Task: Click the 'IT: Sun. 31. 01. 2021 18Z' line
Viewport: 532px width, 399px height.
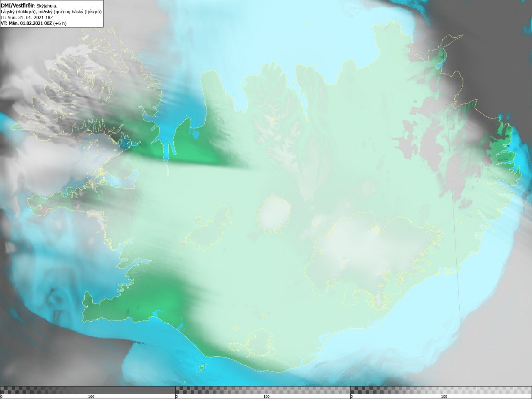Action: tap(27, 17)
